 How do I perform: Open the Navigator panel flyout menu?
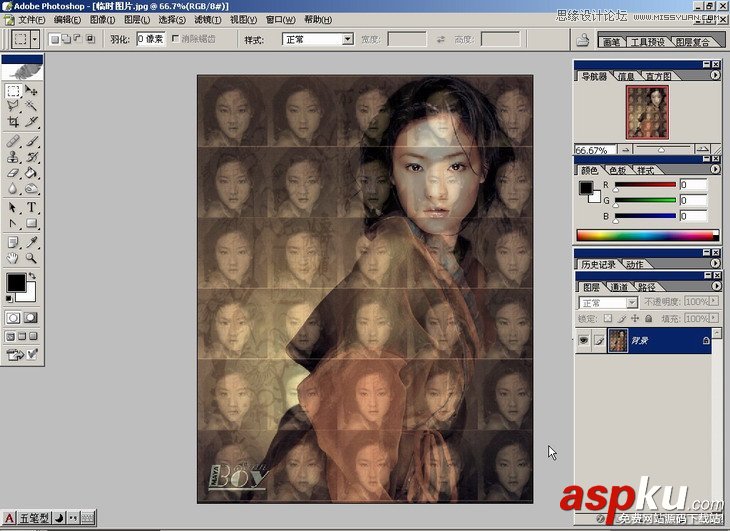coord(716,75)
